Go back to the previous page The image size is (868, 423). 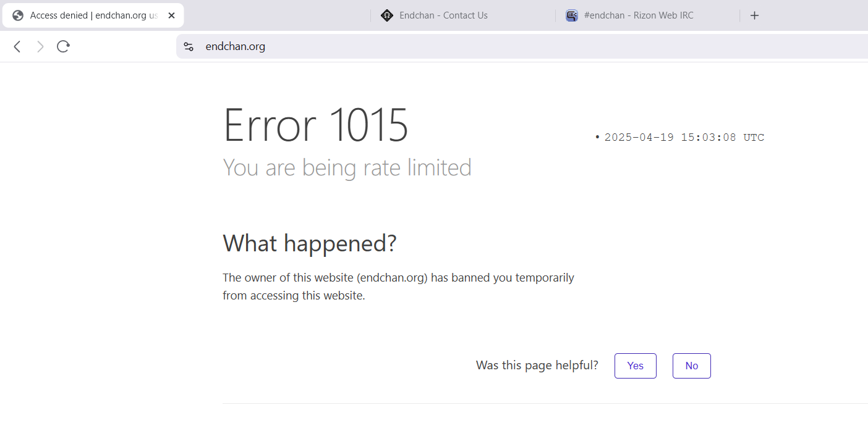point(17,46)
